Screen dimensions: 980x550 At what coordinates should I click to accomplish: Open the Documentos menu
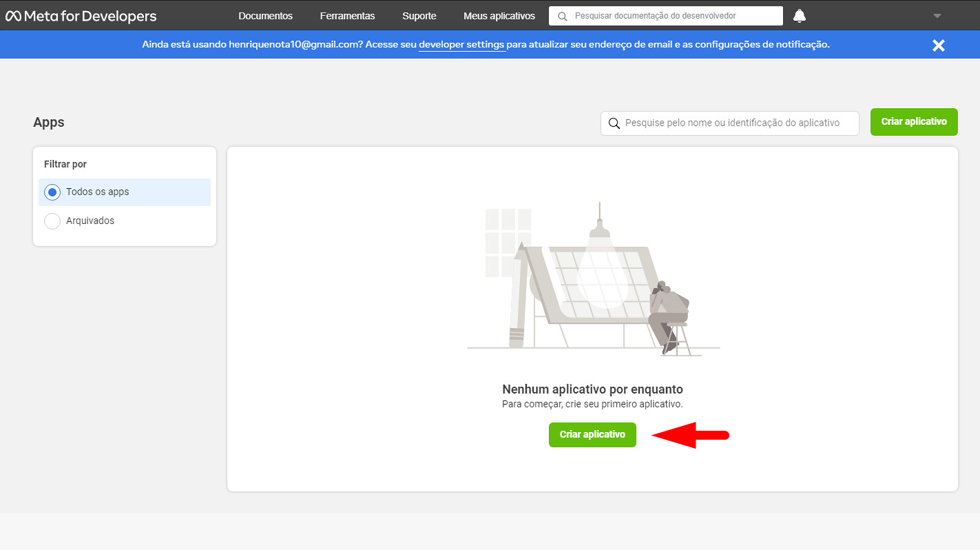(265, 16)
